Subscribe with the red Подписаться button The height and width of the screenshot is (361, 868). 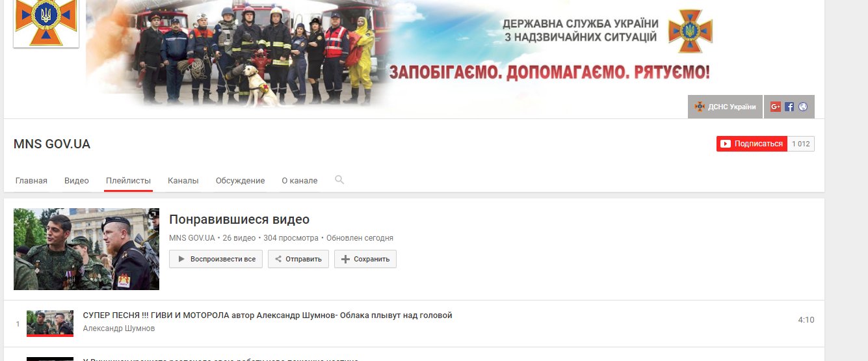tap(752, 144)
